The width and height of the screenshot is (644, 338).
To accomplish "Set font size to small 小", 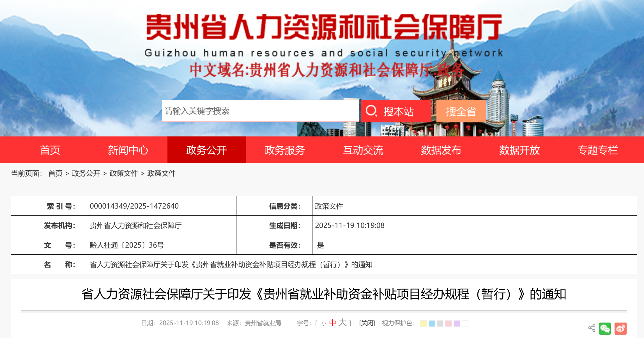I will [x=324, y=323].
